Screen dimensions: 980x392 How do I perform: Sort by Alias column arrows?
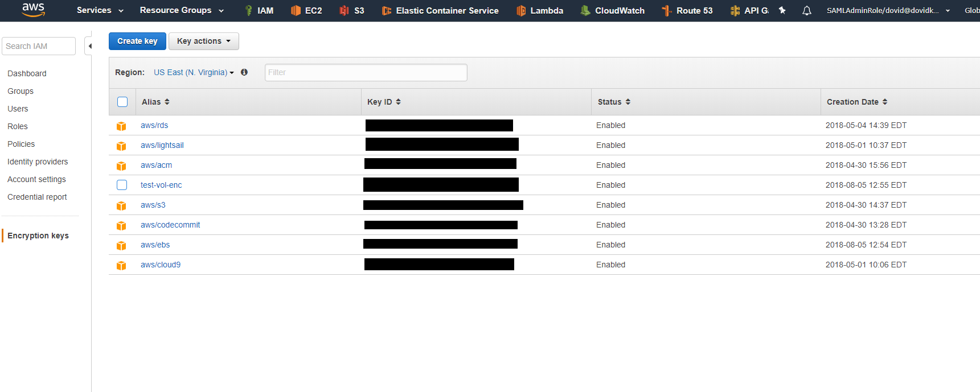[x=167, y=102]
